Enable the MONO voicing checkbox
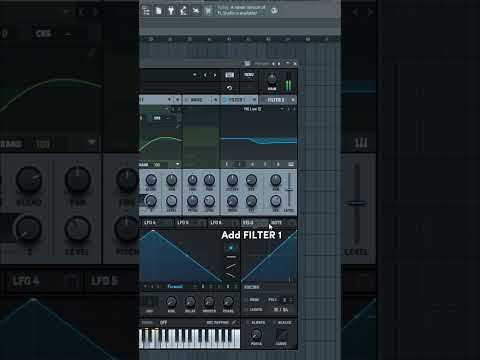The width and height of the screenshot is (480, 360). click(x=247, y=300)
